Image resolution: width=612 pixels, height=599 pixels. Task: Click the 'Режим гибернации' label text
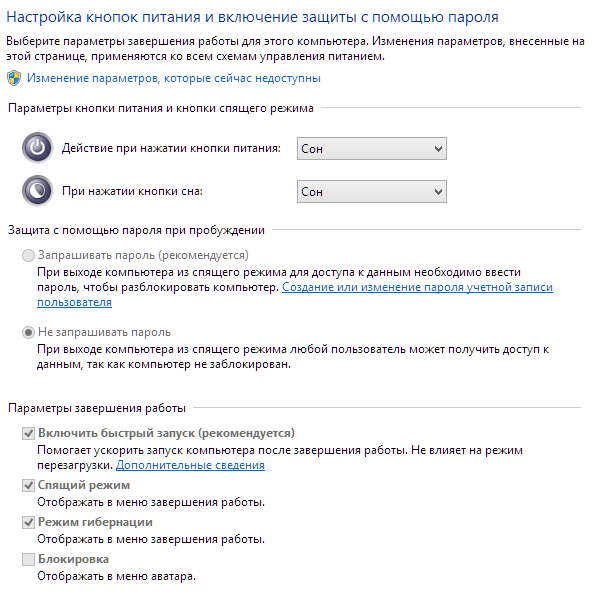pos(95,523)
